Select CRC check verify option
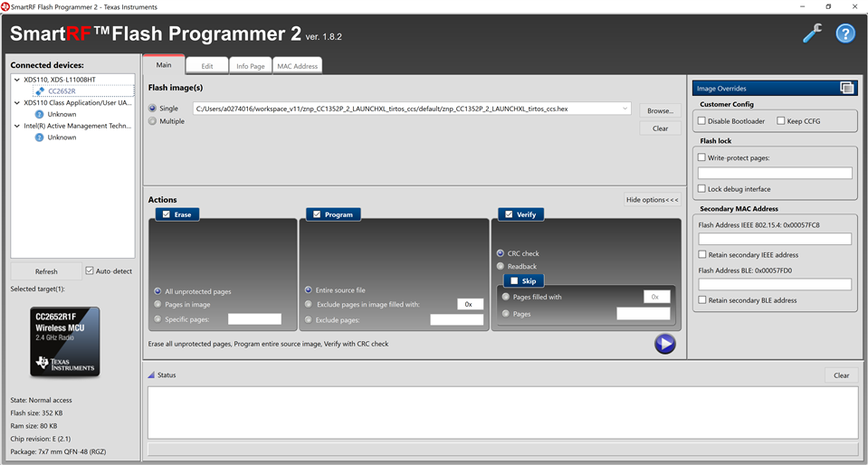The image size is (868, 465). (x=501, y=253)
